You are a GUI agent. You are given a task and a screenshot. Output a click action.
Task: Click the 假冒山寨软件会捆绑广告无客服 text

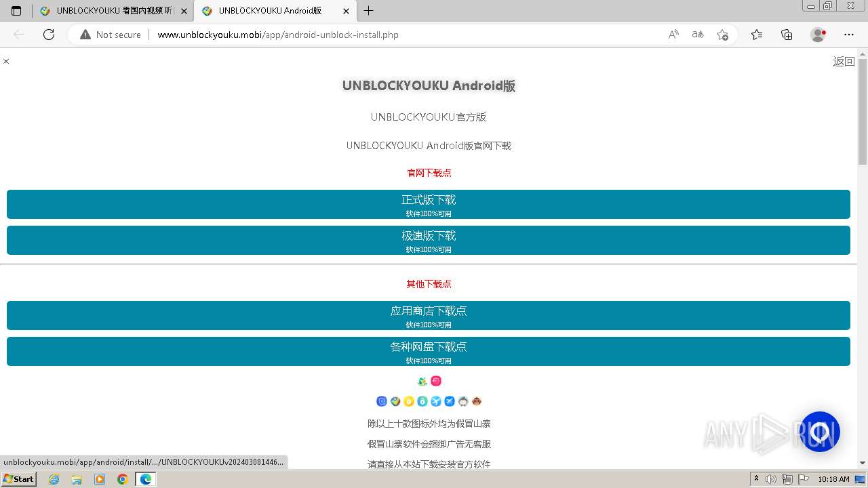(x=429, y=444)
